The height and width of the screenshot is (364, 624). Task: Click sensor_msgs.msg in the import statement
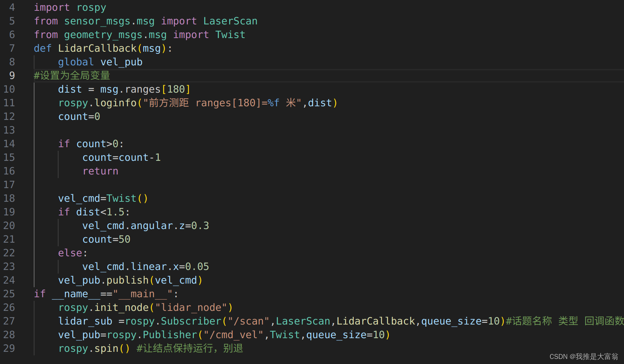[x=109, y=22]
